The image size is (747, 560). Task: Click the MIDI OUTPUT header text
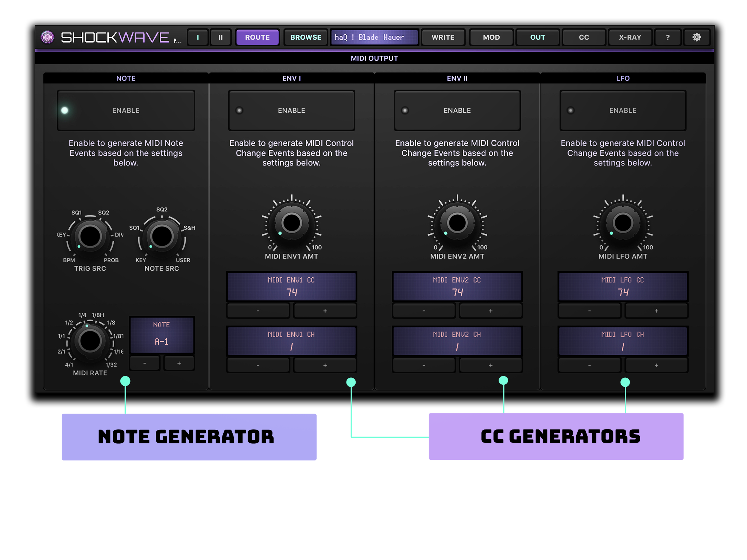(374, 58)
